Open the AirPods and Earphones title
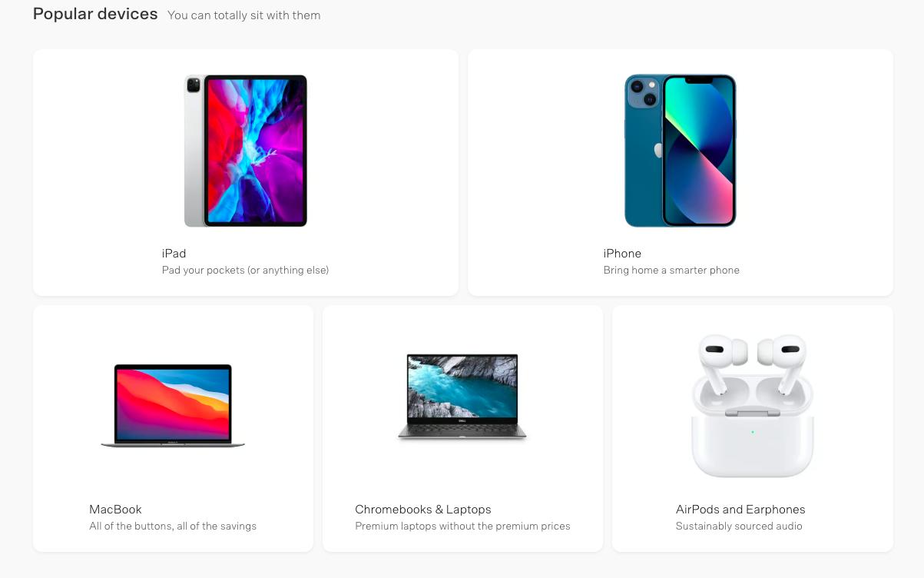Viewport: 924px width, 578px height. pos(740,509)
